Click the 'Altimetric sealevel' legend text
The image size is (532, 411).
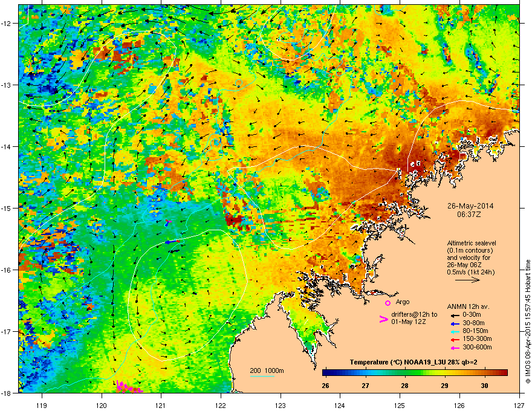472,243
